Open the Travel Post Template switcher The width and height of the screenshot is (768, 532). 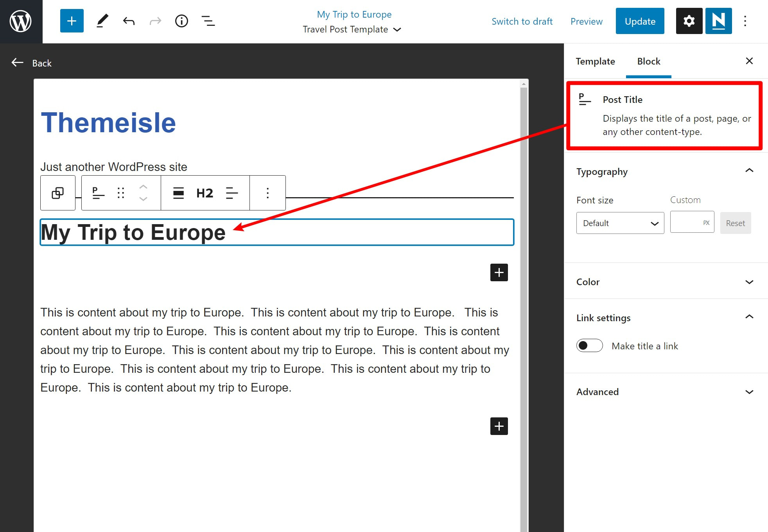pos(352,29)
